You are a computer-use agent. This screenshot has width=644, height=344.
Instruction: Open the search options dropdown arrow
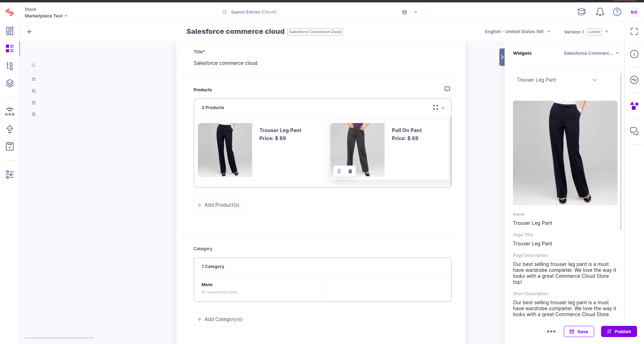click(416, 12)
